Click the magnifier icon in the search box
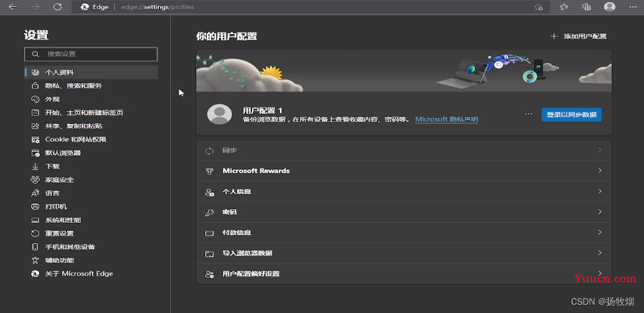Viewport: 644px width, 313px height. (x=35, y=54)
